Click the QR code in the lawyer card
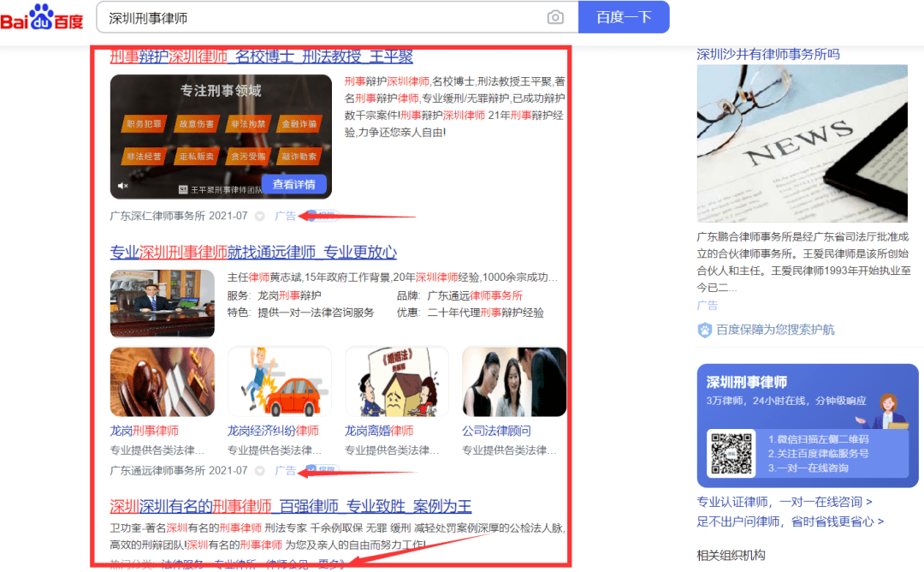This screenshot has width=924, height=572. pyautogui.click(x=731, y=454)
